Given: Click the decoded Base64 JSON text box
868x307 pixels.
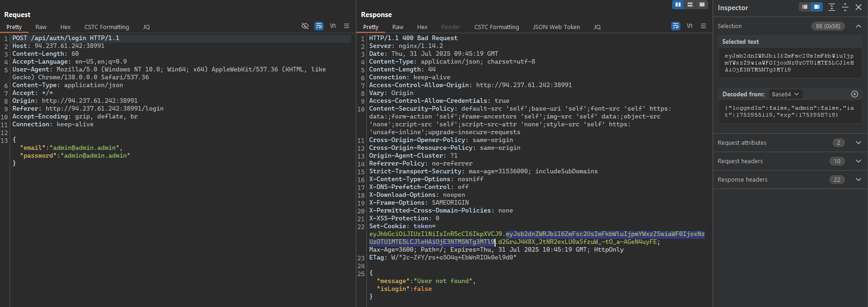Looking at the screenshot, I should [x=790, y=112].
